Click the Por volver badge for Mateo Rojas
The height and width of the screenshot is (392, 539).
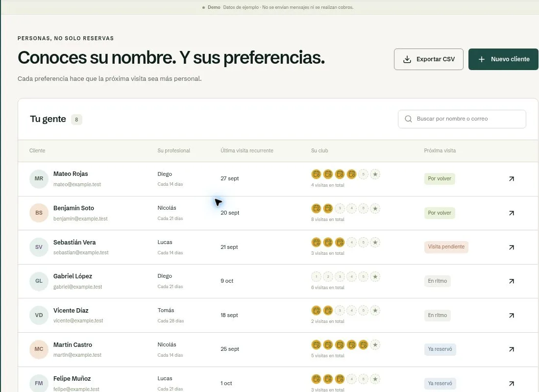(440, 179)
